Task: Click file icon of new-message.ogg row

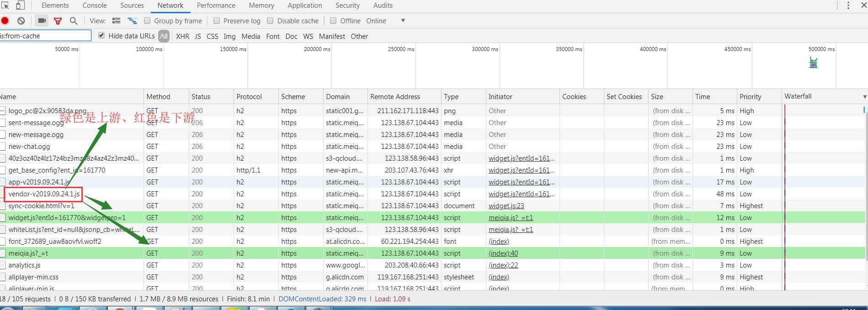Action: tap(3, 135)
